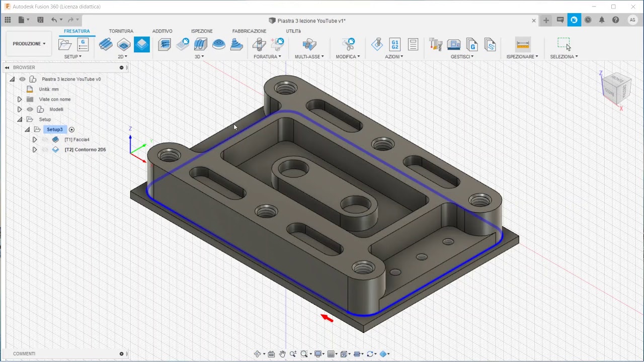644x362 pixels.
Task: Click the hole recognition icon in Foratura
Action: tap(277, 44)
